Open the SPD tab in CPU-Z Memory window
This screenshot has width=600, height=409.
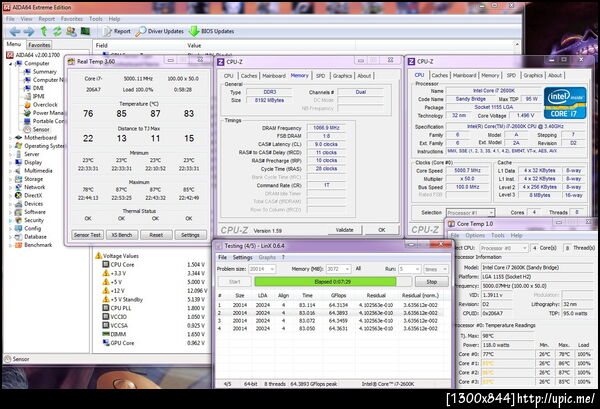[321, 76]
